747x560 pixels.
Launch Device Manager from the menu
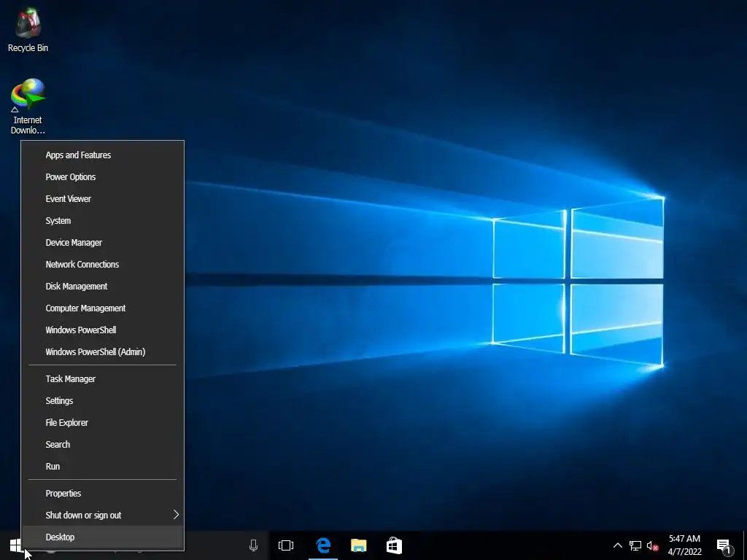[102, 242]
